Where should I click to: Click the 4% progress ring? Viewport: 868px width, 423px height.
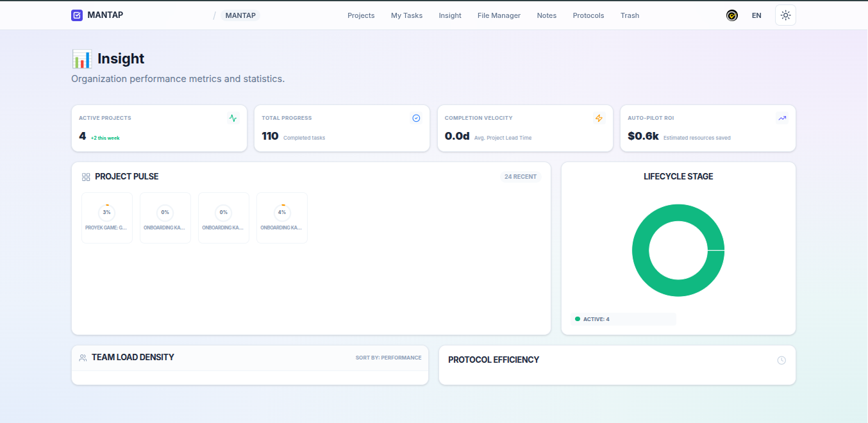282,212
